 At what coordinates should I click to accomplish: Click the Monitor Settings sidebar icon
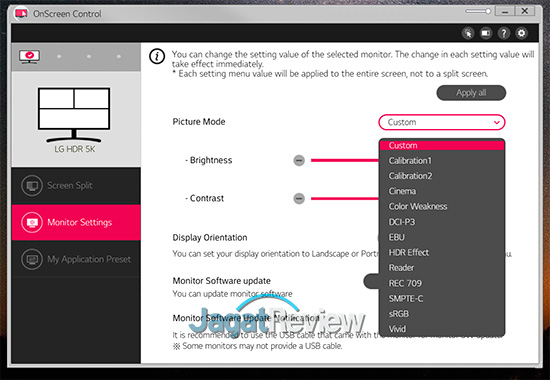pyautogui.click(x=32, y=222)
